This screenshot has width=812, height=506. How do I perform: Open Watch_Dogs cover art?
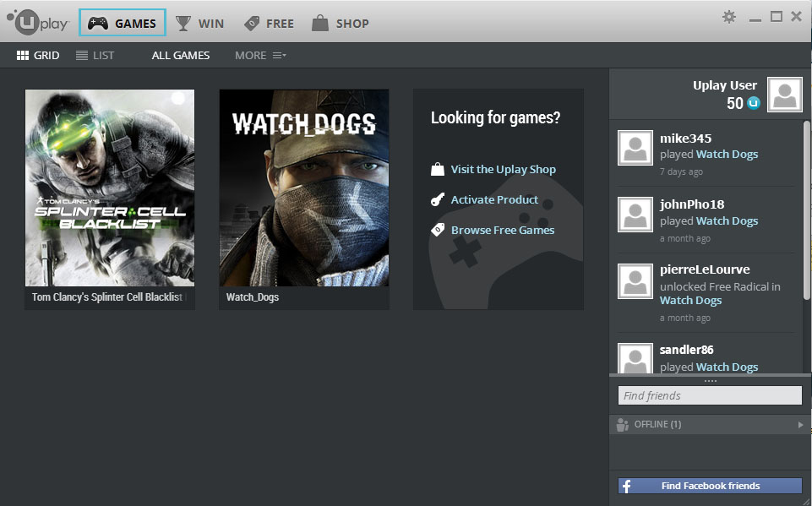pos(304,188)
